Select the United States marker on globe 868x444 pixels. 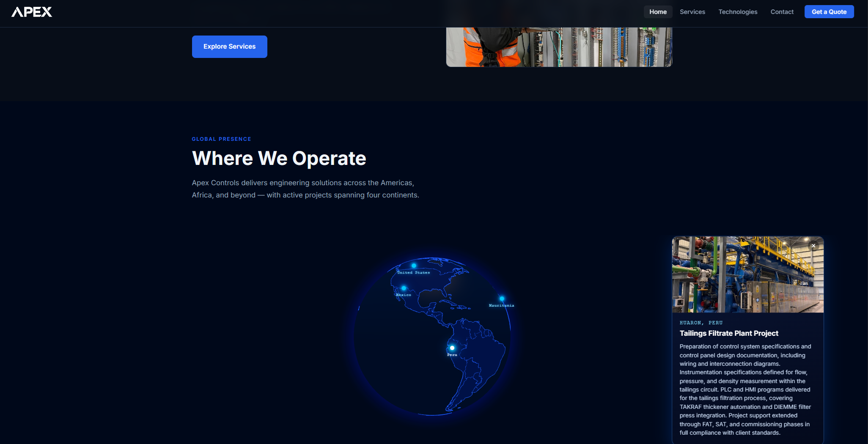pyautogui.click(x=414, y=266)
